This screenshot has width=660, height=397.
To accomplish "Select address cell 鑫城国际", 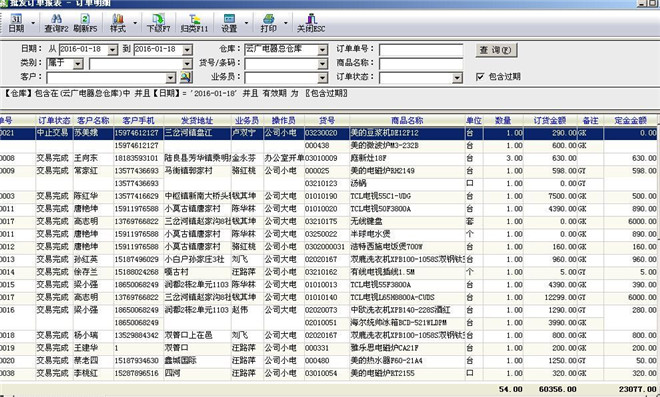I will pyautogui.click(x=197, y=360).
